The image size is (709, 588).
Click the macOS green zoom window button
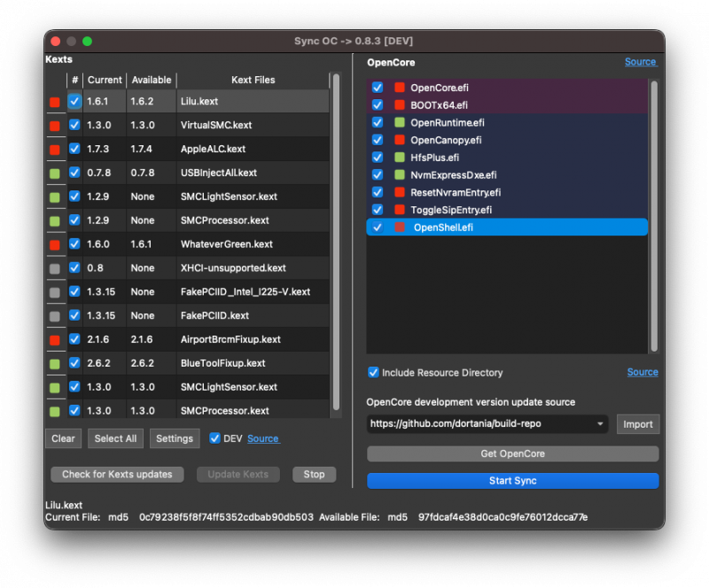pyautogui.click(x=87, y=42)
